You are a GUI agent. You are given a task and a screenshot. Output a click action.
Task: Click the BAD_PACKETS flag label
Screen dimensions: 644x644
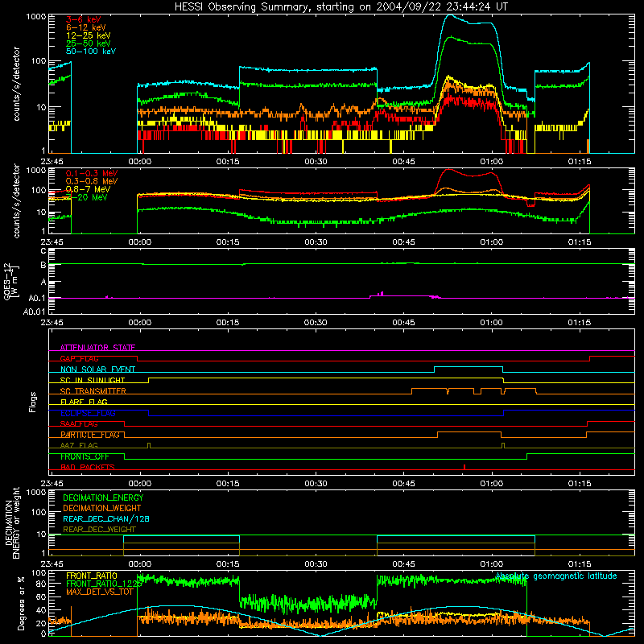coord(88,467)
